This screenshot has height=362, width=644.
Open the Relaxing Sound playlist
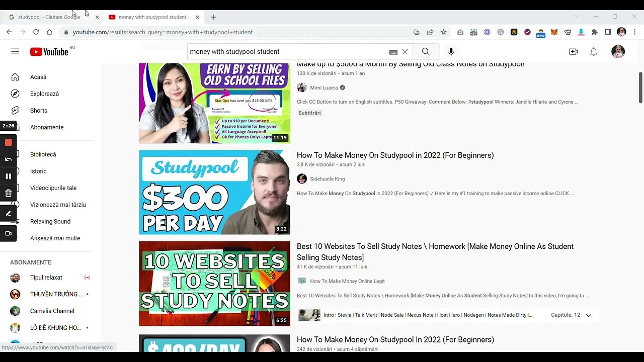pyautogui.click(x=50, y=221)
